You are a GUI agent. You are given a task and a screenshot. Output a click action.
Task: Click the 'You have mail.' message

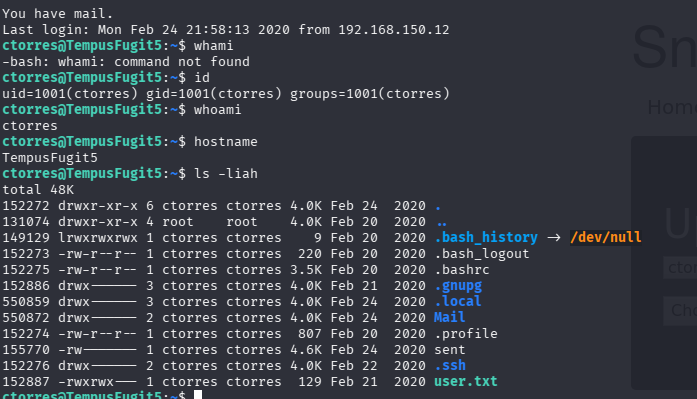tap(57, 14)
